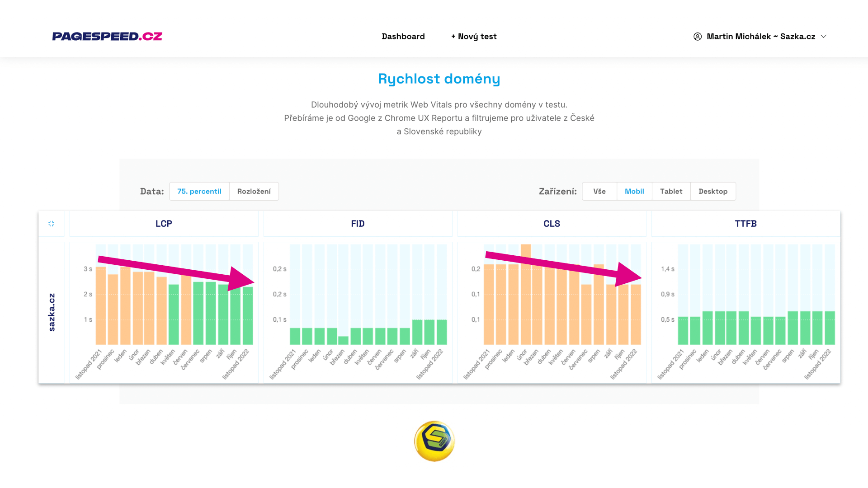Open the Dashboard menu item
868x488 pixels.
pos(403,37)
